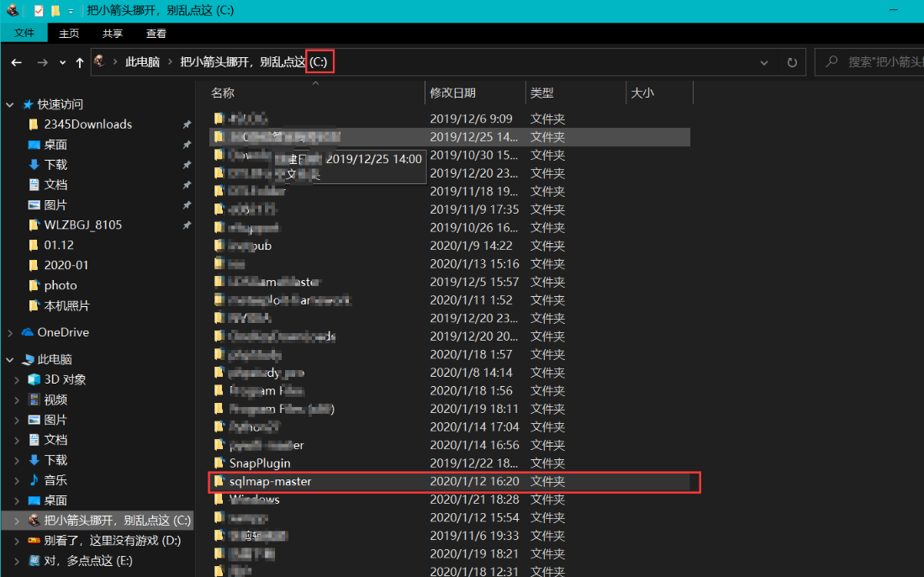Go up one folder level
This screenshot has height=577, width=924.
click(80, 62)
